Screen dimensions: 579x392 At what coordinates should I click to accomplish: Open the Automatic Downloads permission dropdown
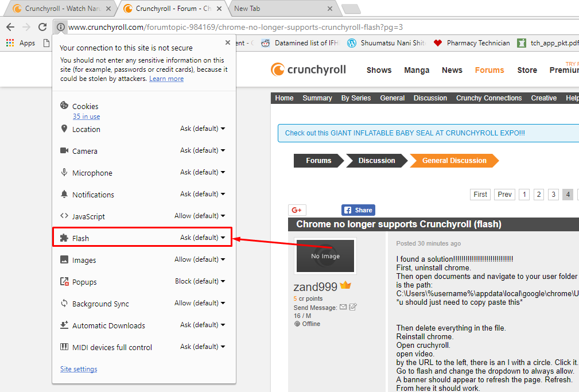click(x=203, y=325)
